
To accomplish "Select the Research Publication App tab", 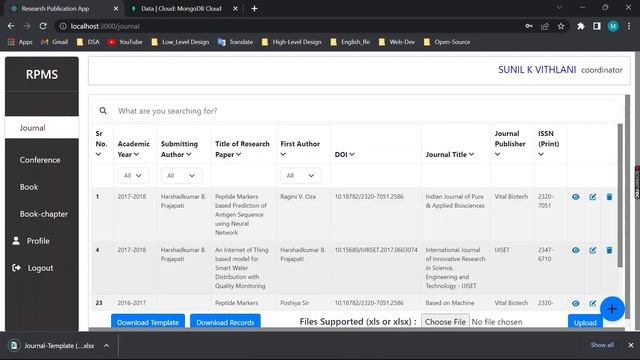I will click(x=55, y=9).
